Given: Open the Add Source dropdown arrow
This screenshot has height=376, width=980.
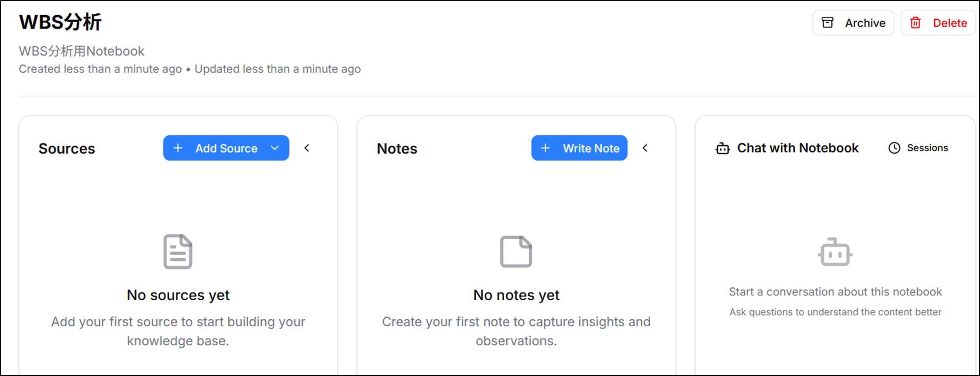Looking at the screenshot, I should click(275, 148).
